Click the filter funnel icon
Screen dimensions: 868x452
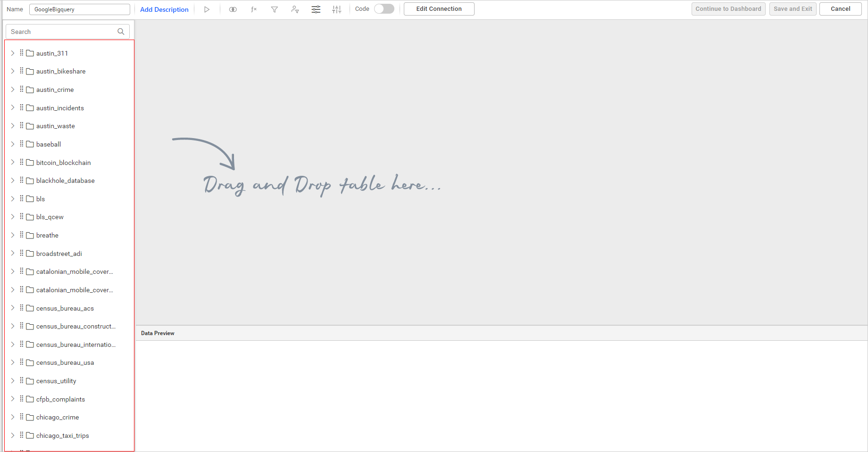point(274,9)
